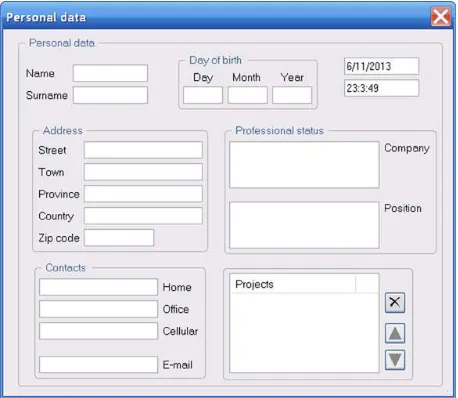Click the E-mail label
Image resolution: width=458 pixels, height=398 pixels.
(x=178, y=365)
